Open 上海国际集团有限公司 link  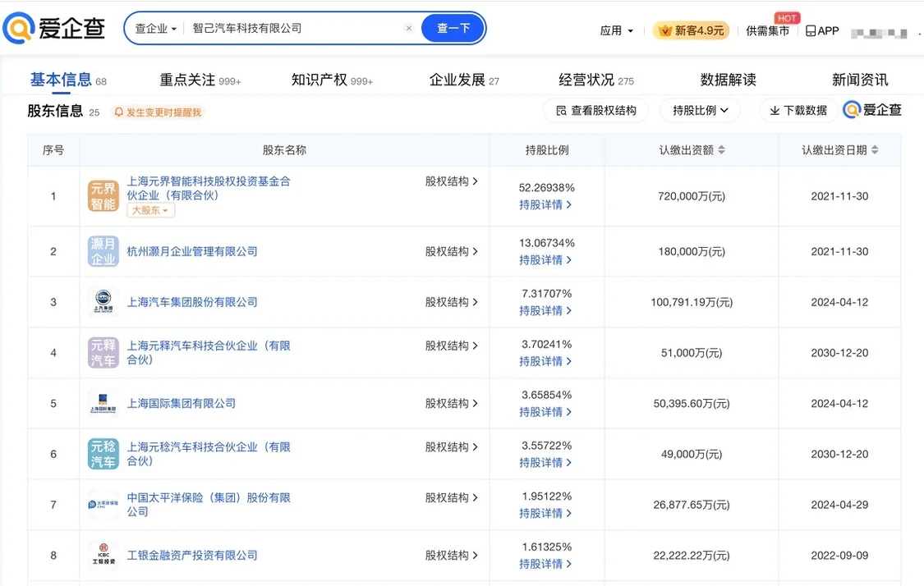[181, 404]
